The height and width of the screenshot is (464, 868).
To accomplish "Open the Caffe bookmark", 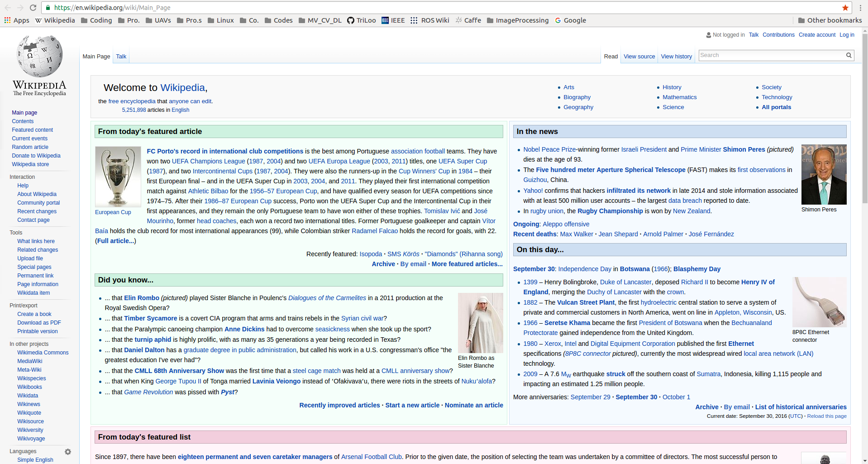I will [x=468, y=20].
